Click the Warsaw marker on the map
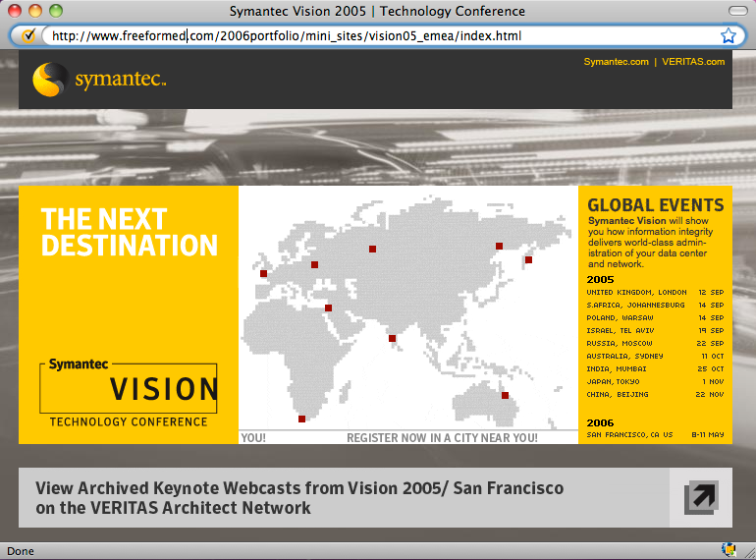Viewport: 756px width, 560px height. point(315,264)
